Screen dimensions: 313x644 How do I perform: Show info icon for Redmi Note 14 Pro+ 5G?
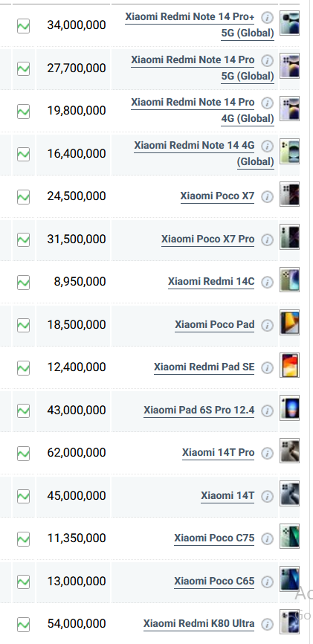coord(268,17)
